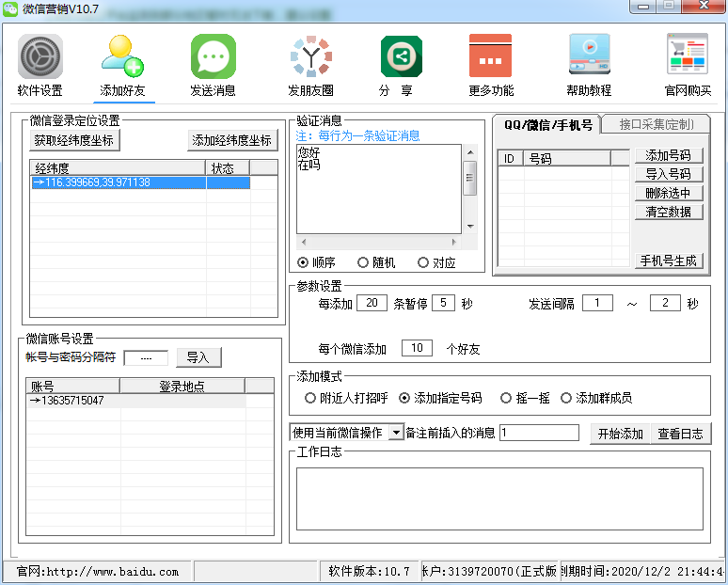Choose 附近人打招呼 add mode
This screenshot has height=585, width=728.
[x=310, y=398]
